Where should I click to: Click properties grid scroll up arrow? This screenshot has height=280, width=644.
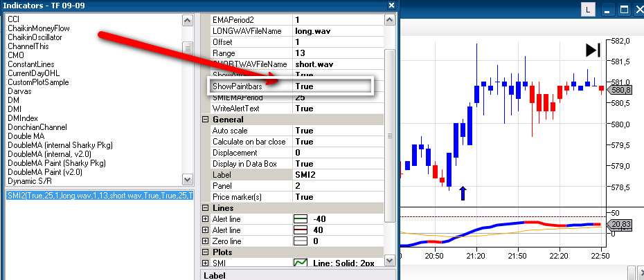pyautogui.click(x=389, y=19)
